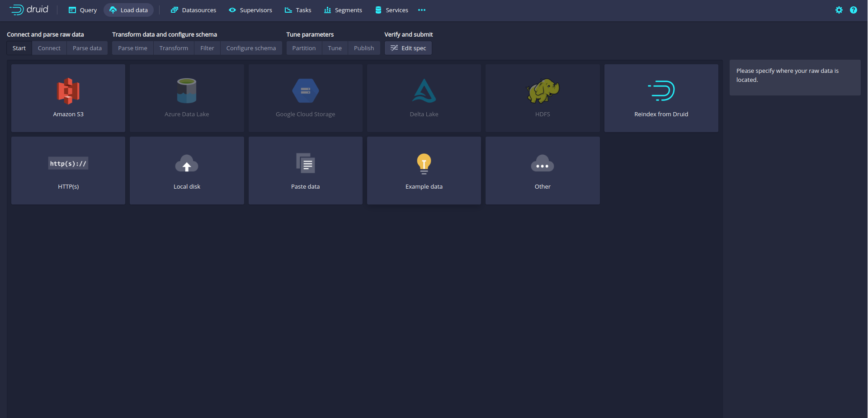Go to the Datasources view
Image resolution: width=868 pixels, height=418 pixels.
pyautogui.click(x=193, y=10)
